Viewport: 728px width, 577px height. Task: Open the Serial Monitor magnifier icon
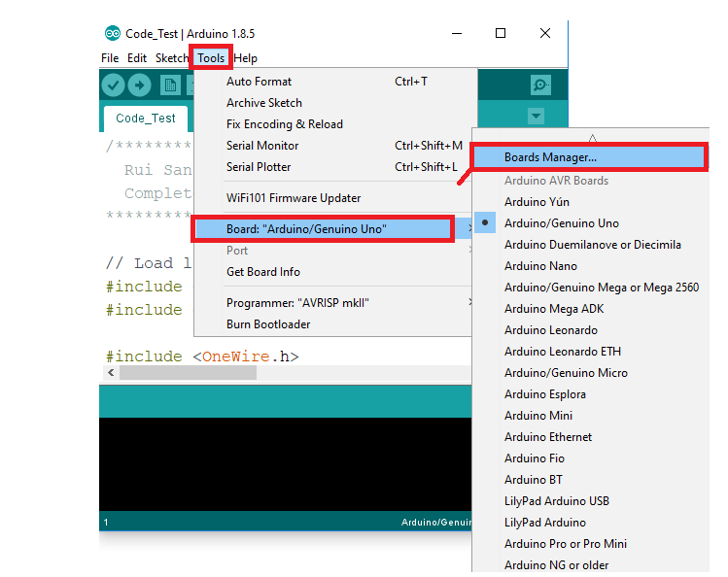tap(540, 85)
